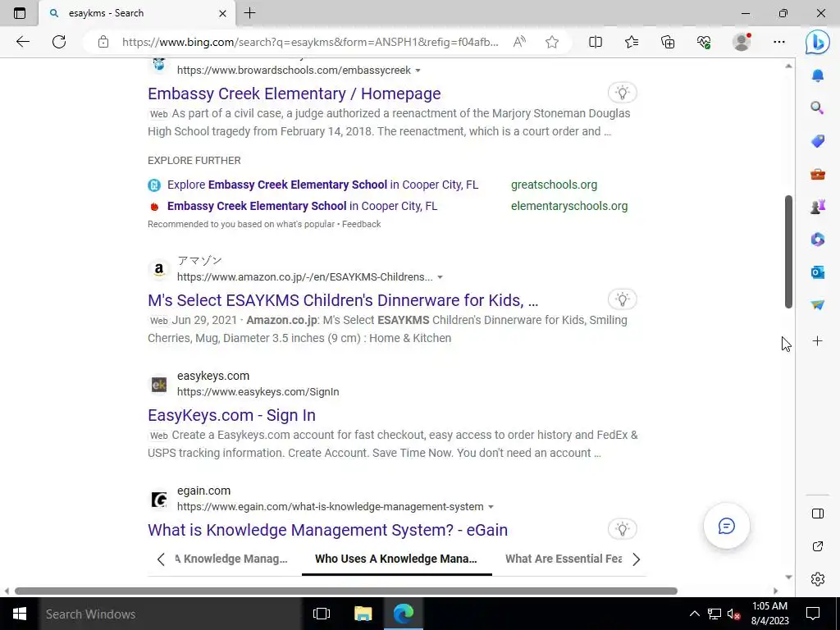This screenshot has width=840, height=630.
Task: Select 'A Knowledge Manag...' tab
Action: pyautogui.click(x=231, y=559)
